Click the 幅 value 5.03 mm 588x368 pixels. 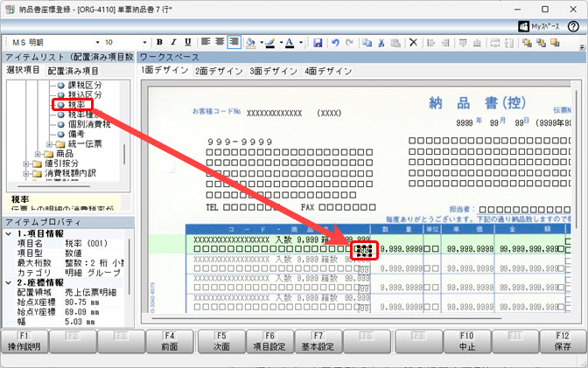79,322
